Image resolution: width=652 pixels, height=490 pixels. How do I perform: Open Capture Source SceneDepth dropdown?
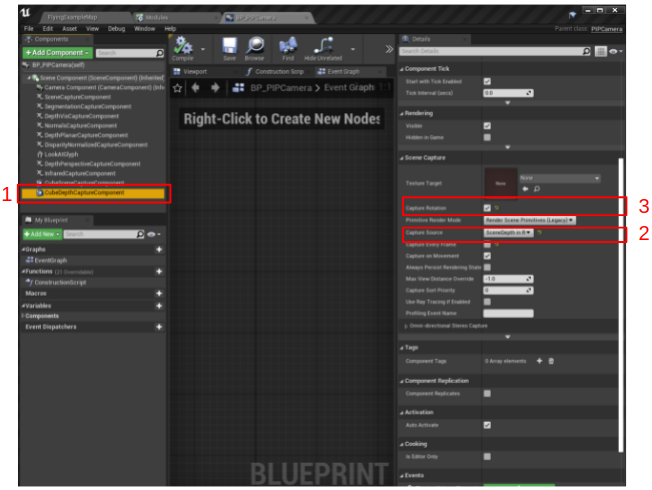click(508, 233)
